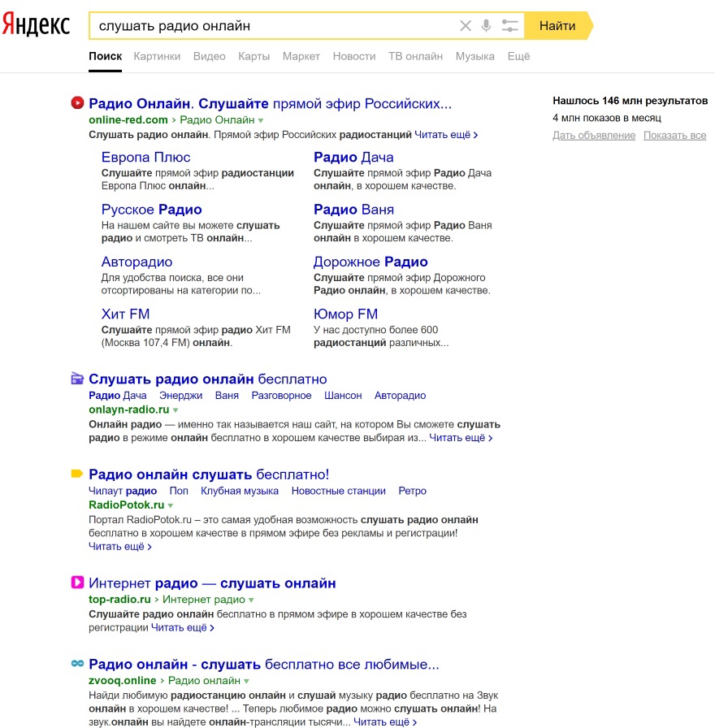Activate voice search microphone icon

click(487, 26)
